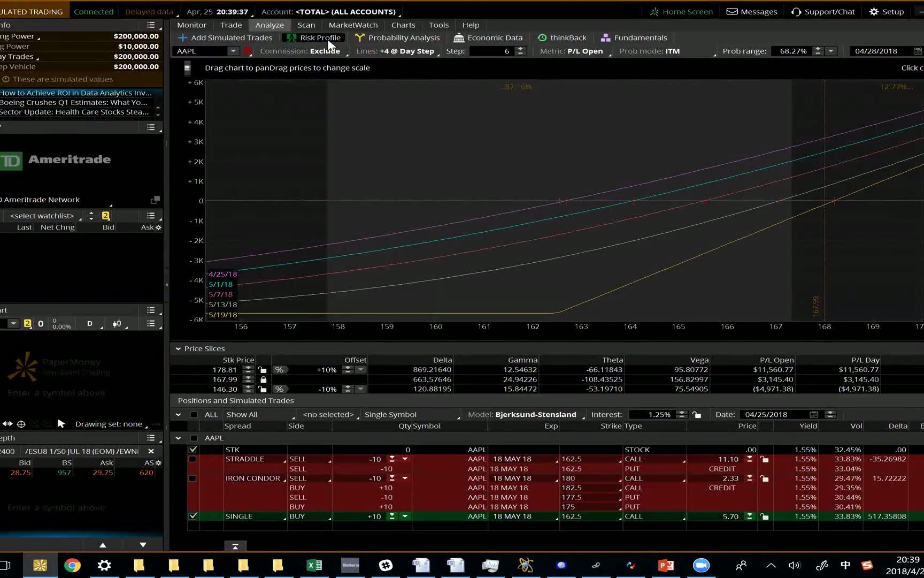Click the 04/28/2018 date field
The height and width of the screenshot is (578, 924).
pos(876,51)
